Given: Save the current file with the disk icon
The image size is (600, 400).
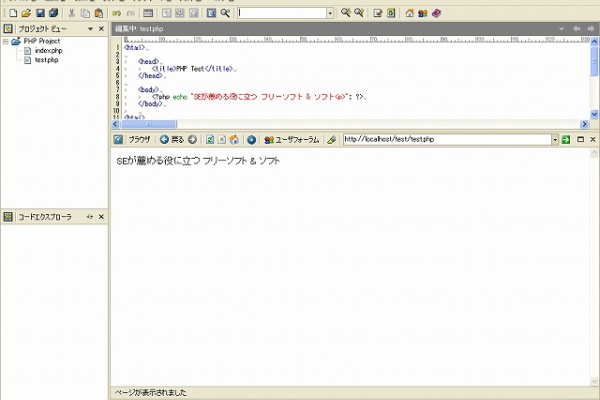Looking at the screenshot, I should 40,13.
